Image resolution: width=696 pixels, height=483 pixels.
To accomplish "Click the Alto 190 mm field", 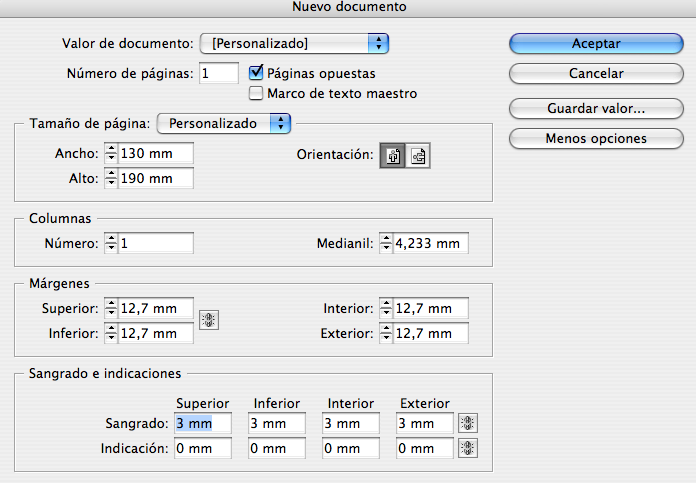I will pos(155,178).
